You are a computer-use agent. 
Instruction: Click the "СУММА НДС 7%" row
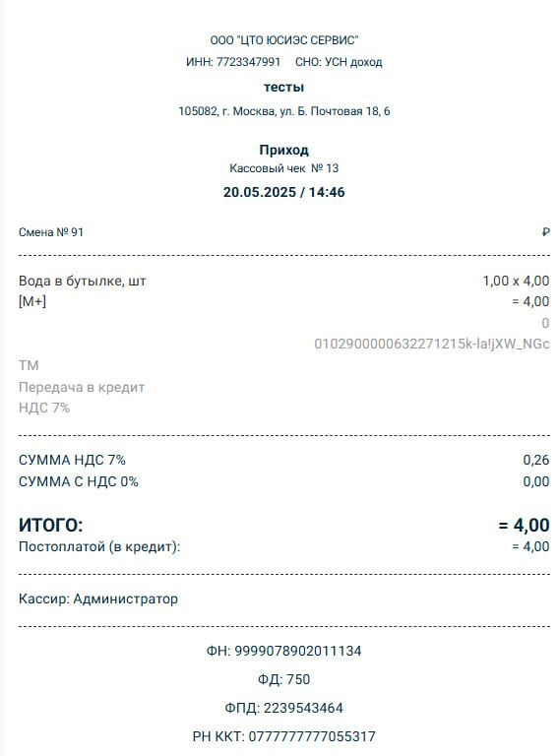coord(283,460)
